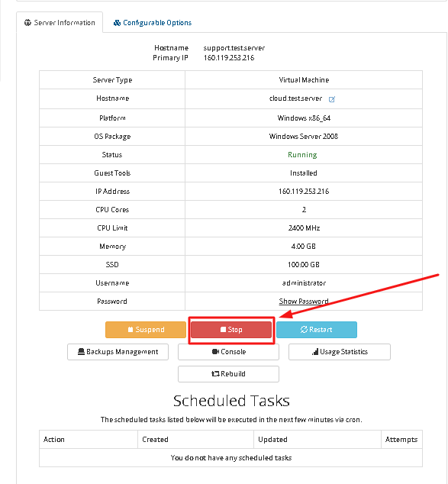Suspend the virtual machine
The height and width of the screenshot is (484, 448).
coord(146,329)
